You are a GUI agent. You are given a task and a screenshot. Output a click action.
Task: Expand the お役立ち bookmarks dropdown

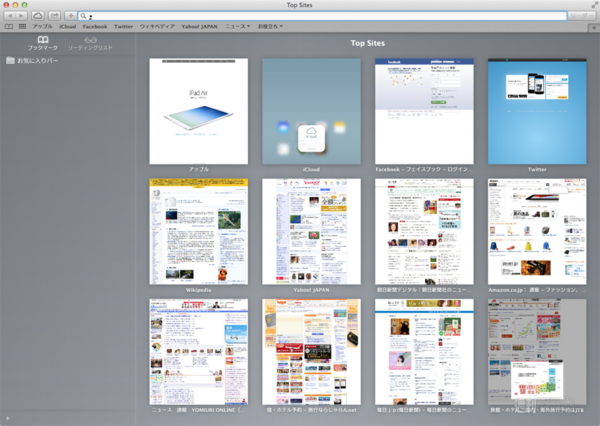tap(270, 26)
